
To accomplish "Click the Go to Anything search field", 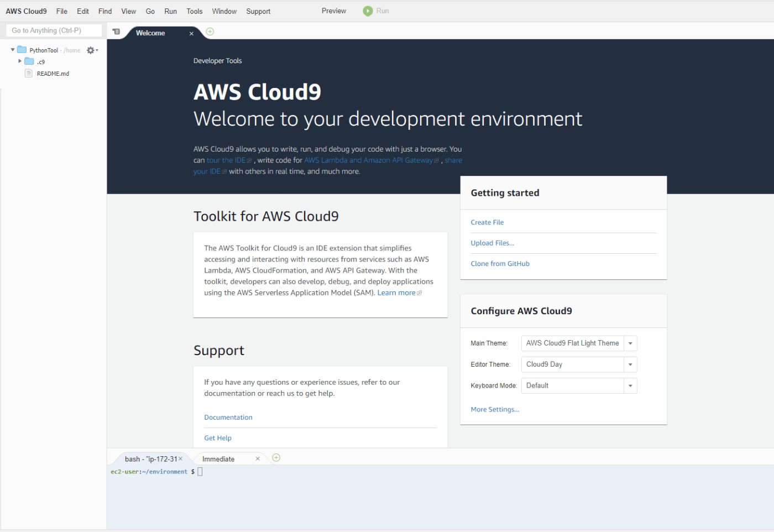I will [x=54, y=30].
